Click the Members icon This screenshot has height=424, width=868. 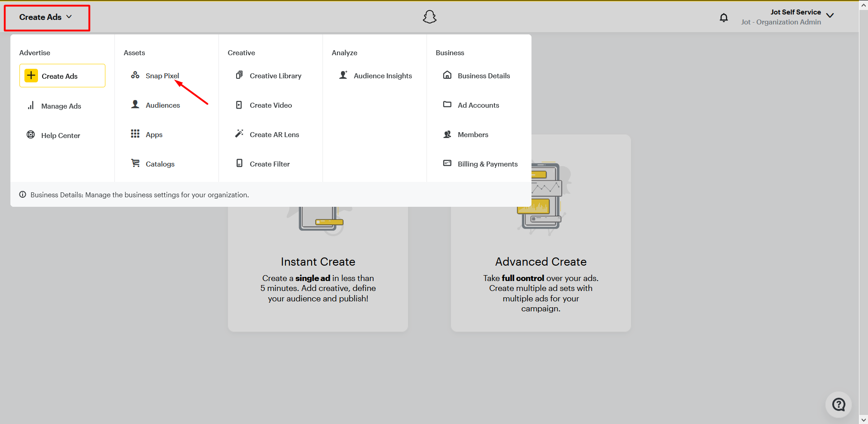(x=447, y=134)
